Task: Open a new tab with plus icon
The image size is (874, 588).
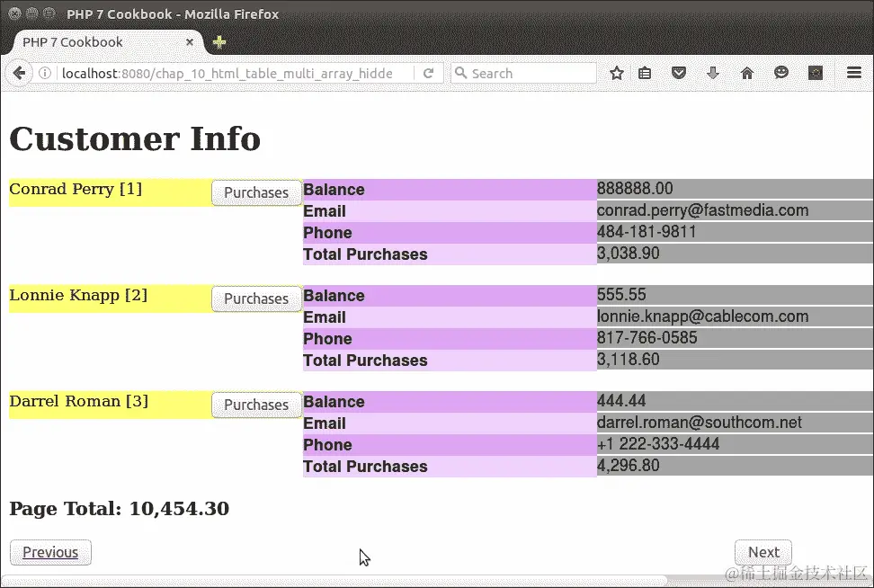Action: 219,41
